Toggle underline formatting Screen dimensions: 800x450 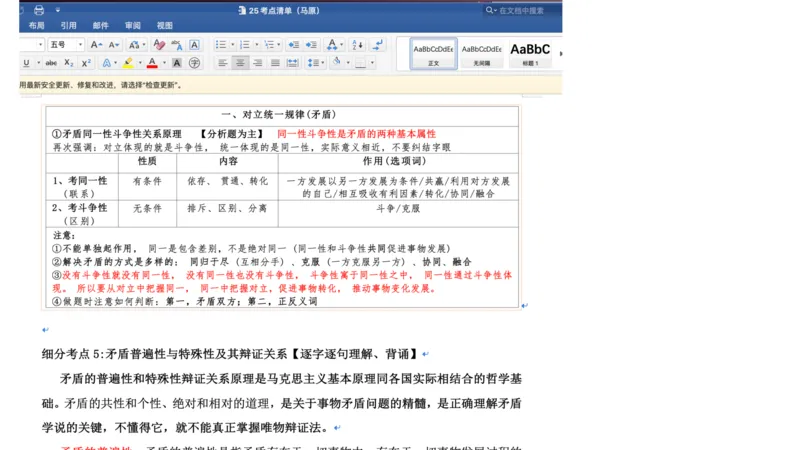click(x=27, y=63)
